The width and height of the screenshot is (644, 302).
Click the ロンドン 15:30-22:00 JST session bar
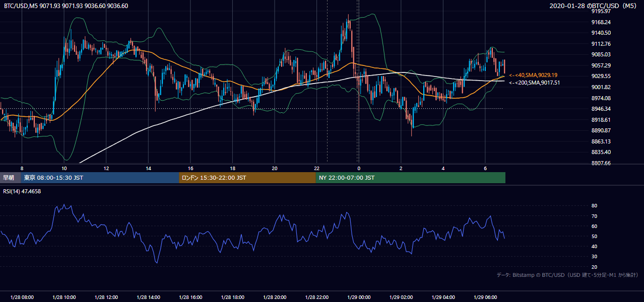(x=247, y=178)
